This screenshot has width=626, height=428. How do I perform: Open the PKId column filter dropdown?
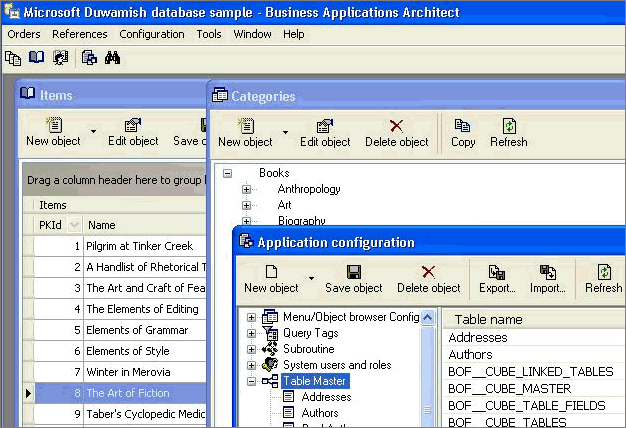click(74, 225)
